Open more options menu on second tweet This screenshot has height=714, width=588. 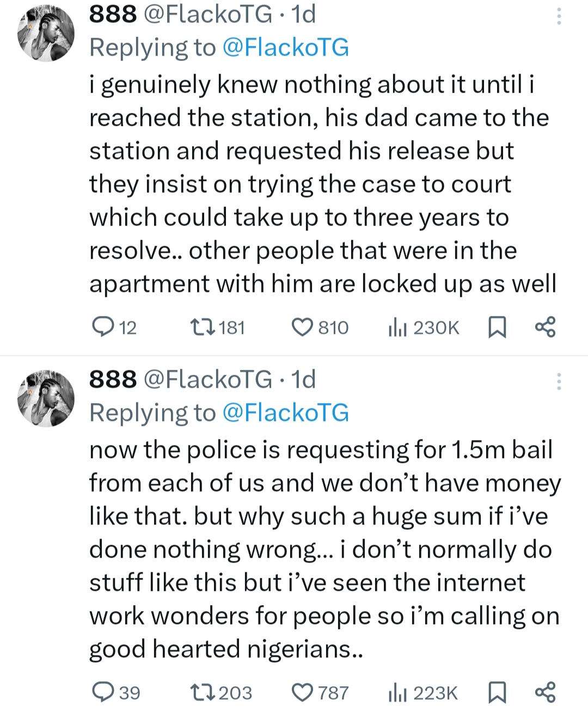coord(559,382)
